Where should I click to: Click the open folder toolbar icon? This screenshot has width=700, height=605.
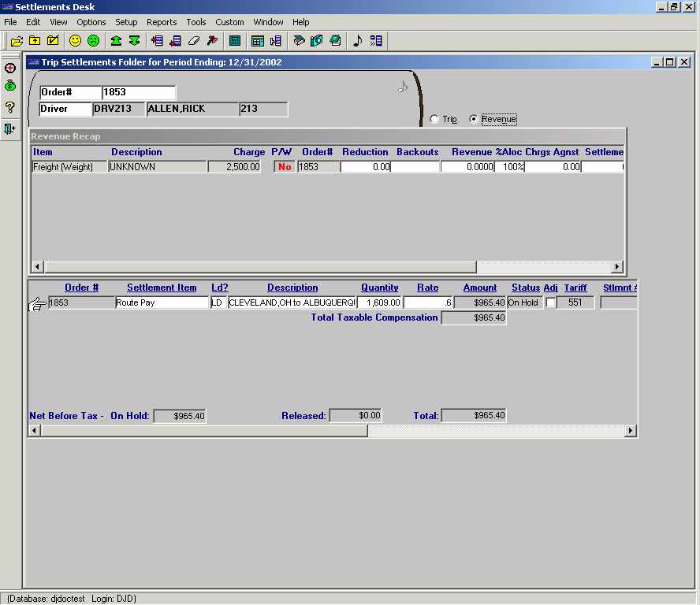17,41
